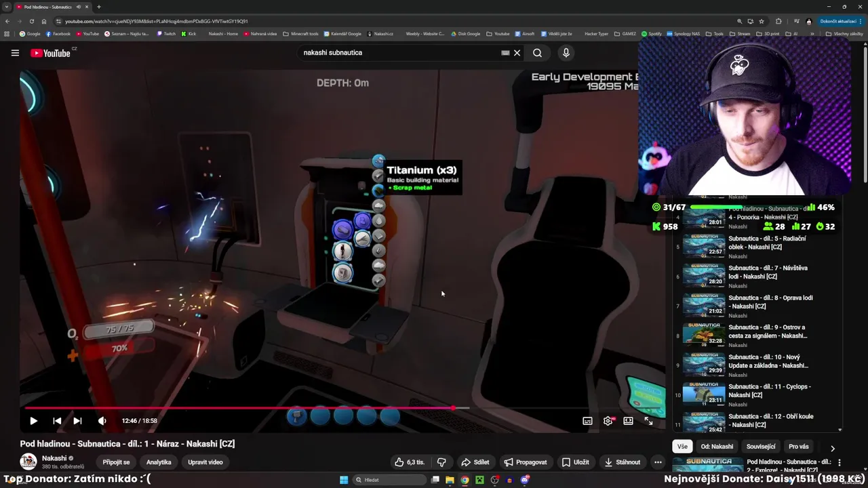The width and height of the screenshot is (868, 488).
Task: Open options for recommended díl.: 2 video
Action: 839,462
